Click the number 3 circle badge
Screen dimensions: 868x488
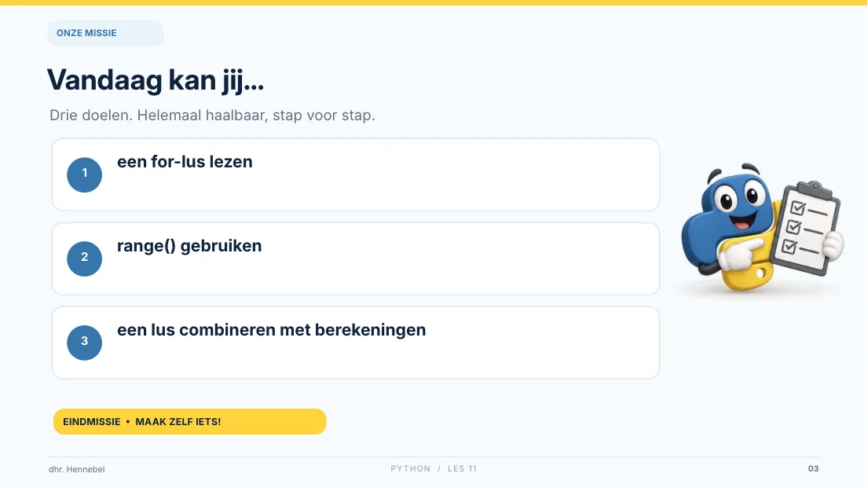point(85,343)
